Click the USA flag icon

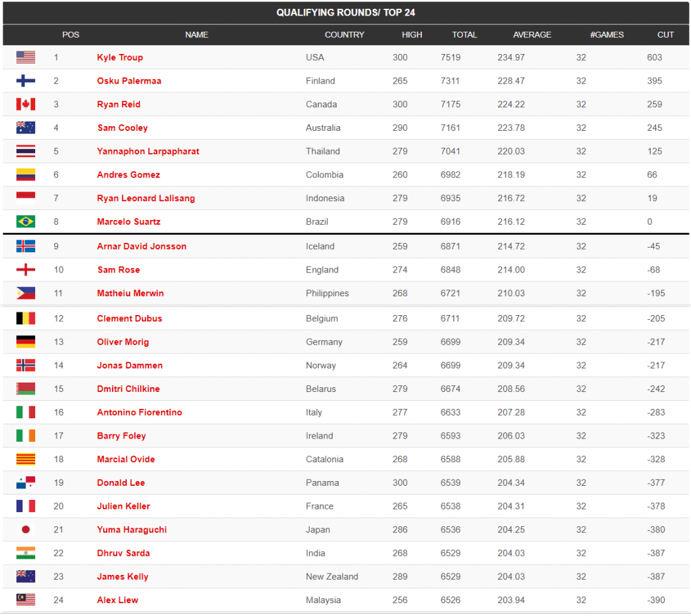26,57
